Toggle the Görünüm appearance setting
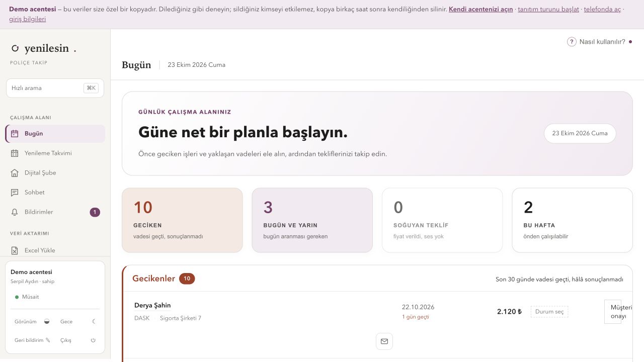The height and width of the screenshot is (362, 644). (x=33, y=322)
